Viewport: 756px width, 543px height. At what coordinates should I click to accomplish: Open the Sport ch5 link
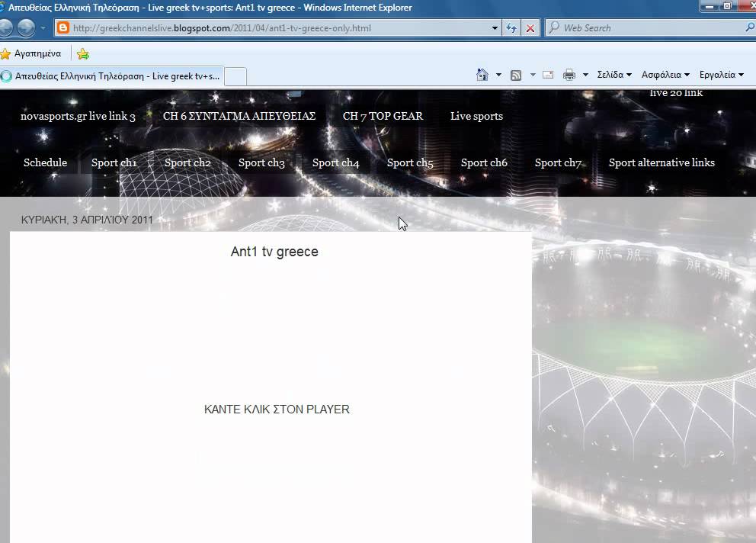(410, 162)
